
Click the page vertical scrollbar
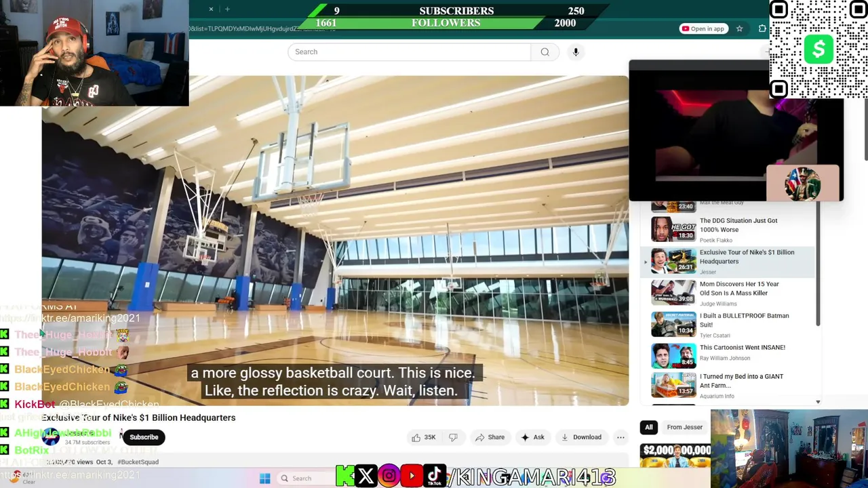point(865,129)
